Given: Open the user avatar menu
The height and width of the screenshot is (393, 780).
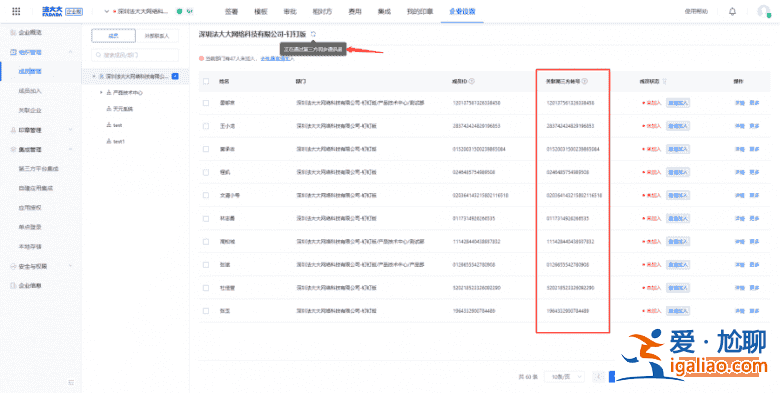Looking at the screenshot, I should pyautogui.click(x=764, y=11).
